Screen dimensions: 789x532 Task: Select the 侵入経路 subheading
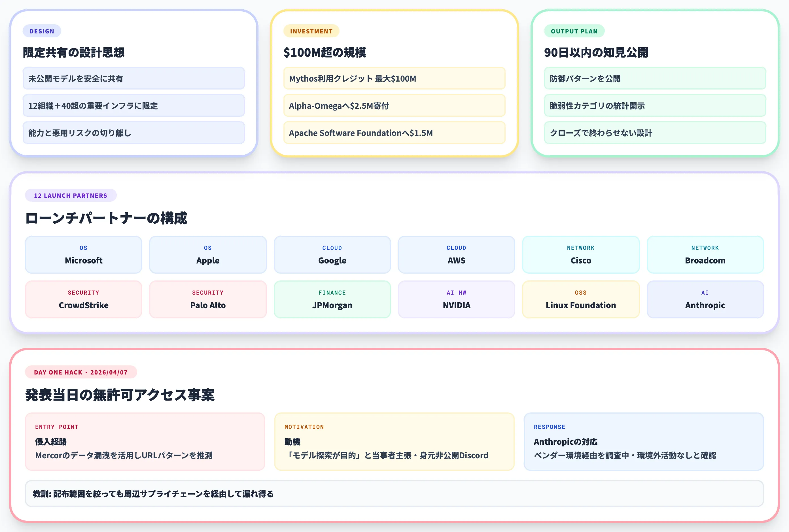(x=51, y=442)
